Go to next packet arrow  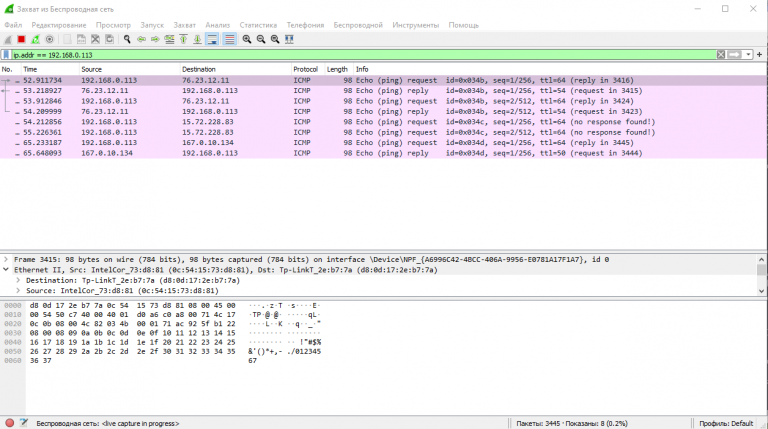click(155, 40)
